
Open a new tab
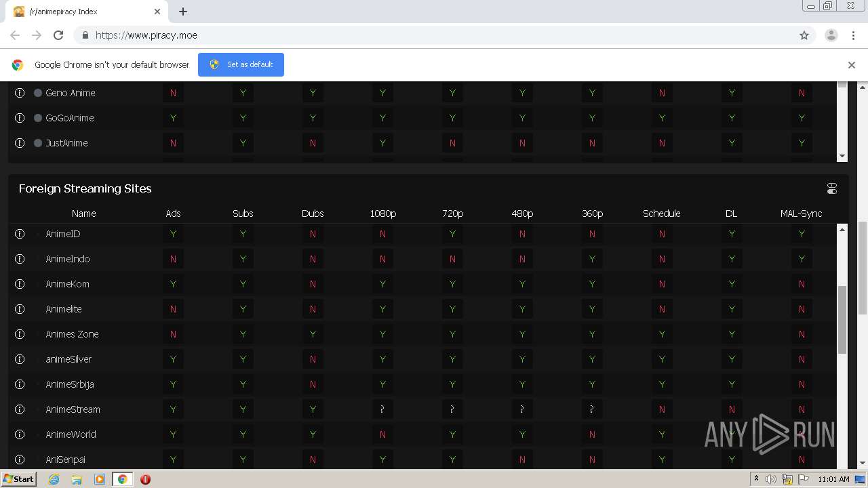(x=183, y=12)
